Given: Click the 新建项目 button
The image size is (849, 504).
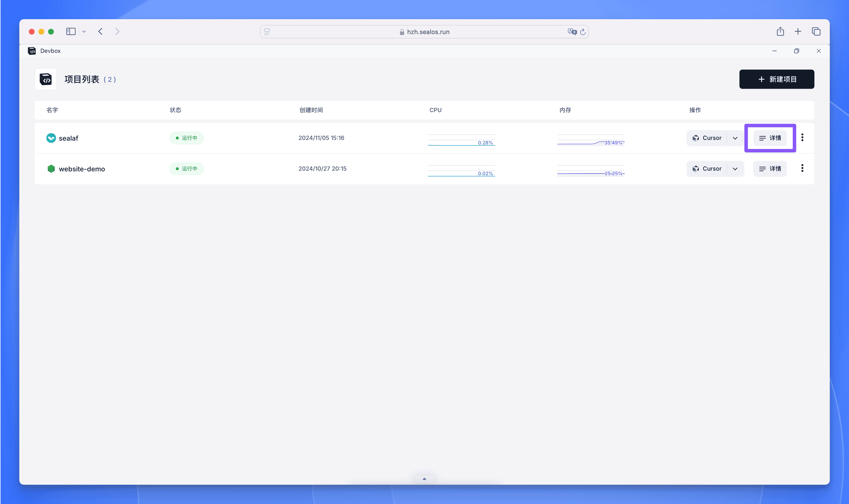Looking at the screenshot, I should tap(776, 79).
